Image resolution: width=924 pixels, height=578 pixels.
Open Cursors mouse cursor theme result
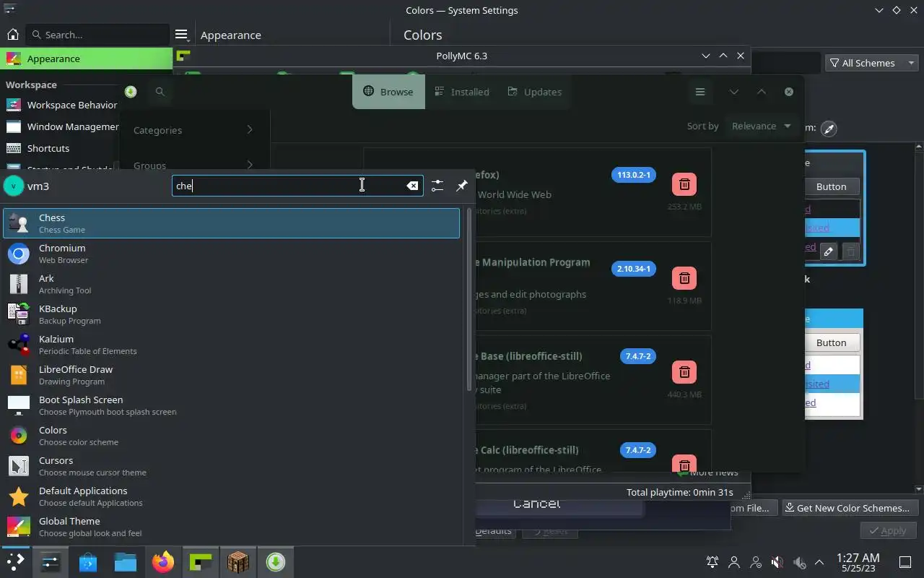[231, 466]
